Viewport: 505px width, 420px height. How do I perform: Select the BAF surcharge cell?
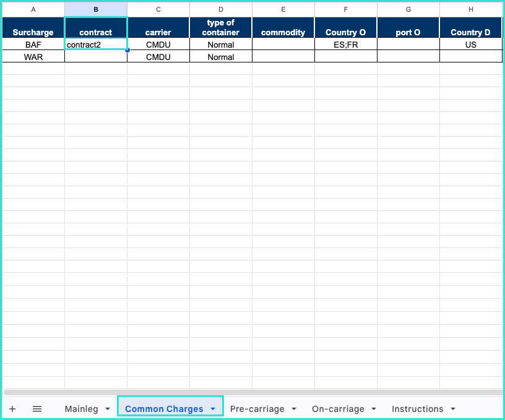33,45
